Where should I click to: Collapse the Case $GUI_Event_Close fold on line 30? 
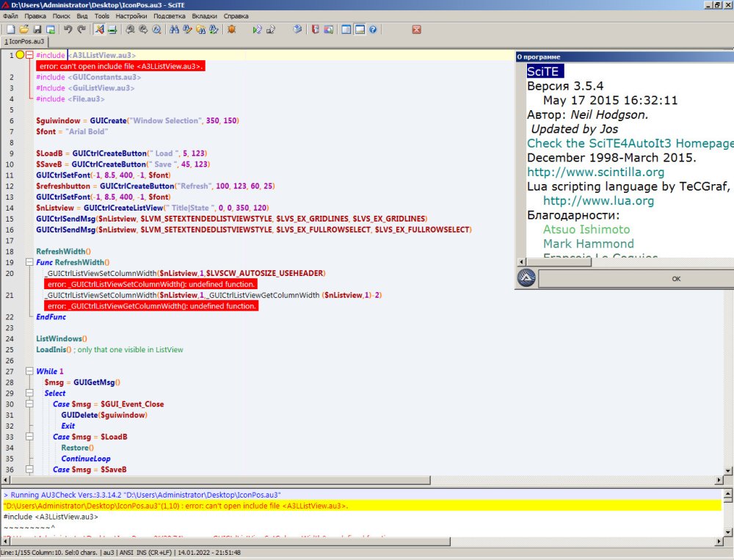(x=29, y=404)
